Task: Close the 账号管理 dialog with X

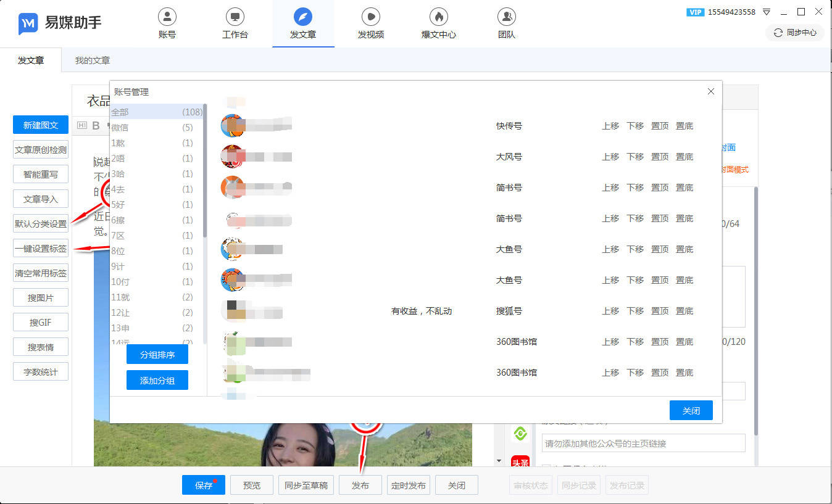Action: click(x=710, y=91)
